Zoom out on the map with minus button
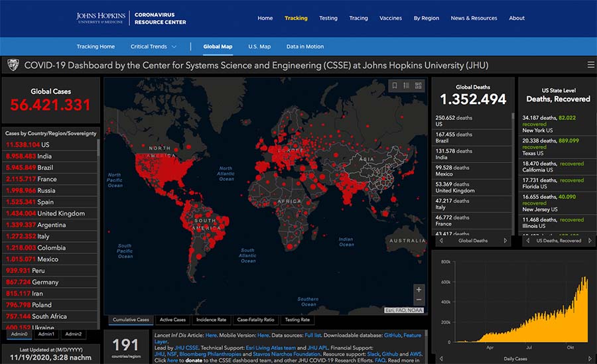This screenshot has width=597, height=364. click(x=419, y=300)
